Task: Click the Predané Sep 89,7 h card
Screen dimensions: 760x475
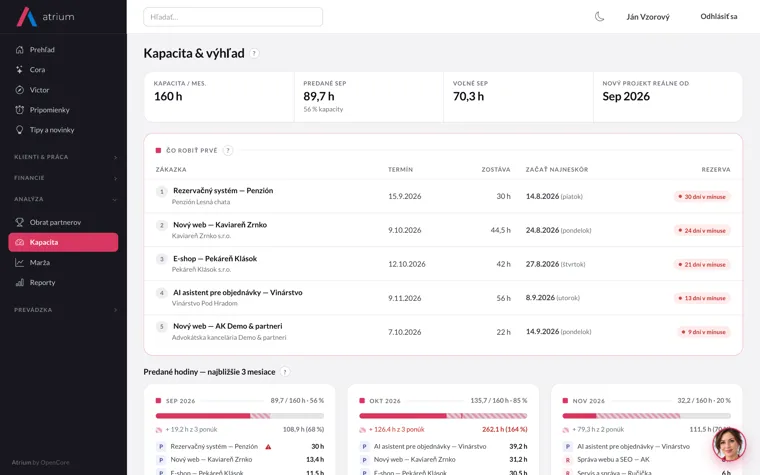Action: [x=368, y=97]
